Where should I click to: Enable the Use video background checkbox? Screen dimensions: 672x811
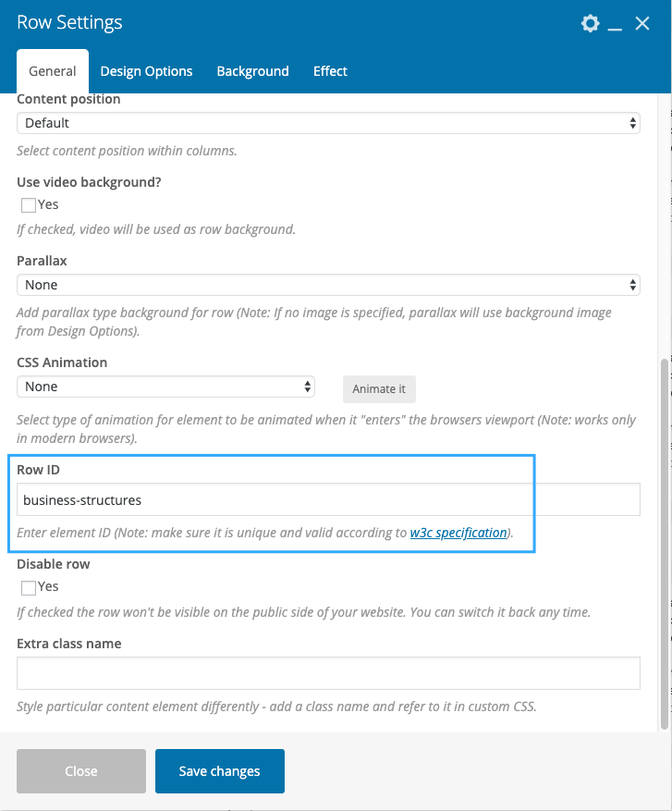click(29, 205)
